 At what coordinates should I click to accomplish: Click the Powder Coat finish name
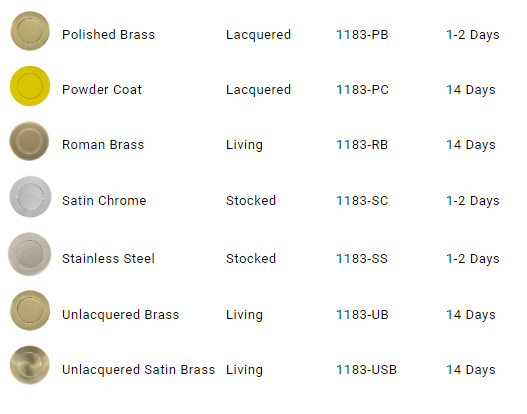[102, 90]
